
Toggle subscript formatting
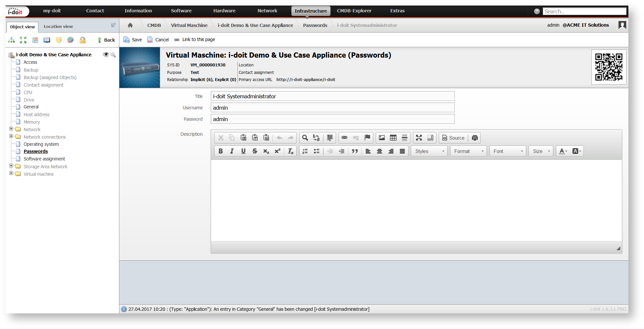point(266,151)
